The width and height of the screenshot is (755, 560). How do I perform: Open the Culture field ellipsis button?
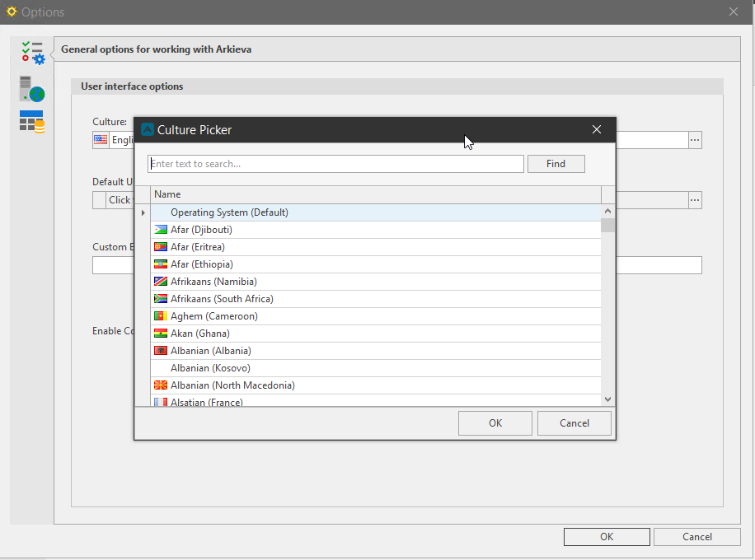coord(695,140)
